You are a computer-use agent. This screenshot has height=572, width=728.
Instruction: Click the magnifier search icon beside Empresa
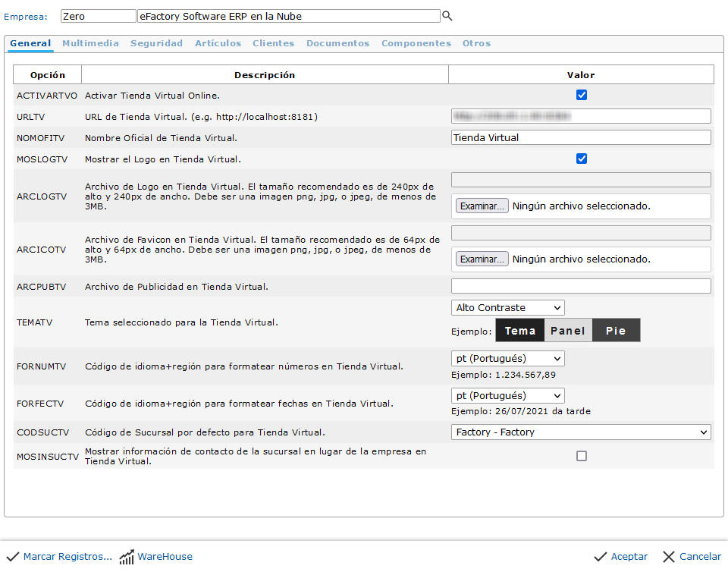[447, 16]
